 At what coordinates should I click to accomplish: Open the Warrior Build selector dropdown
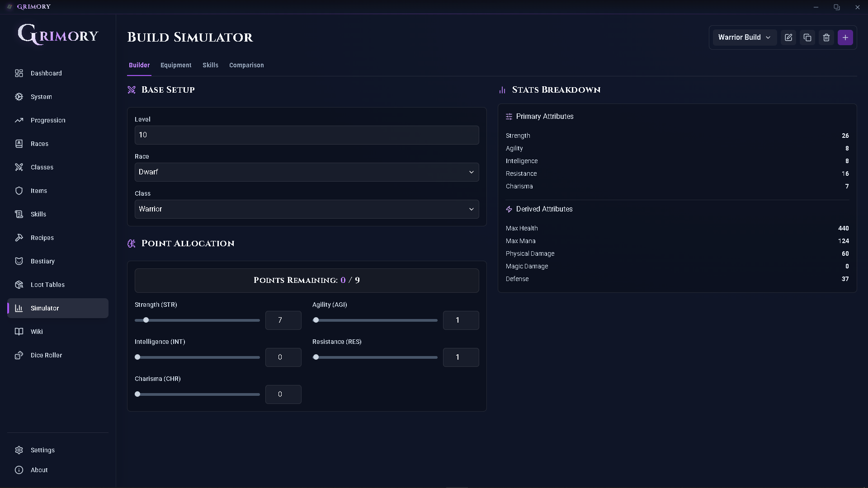(744, 38)
